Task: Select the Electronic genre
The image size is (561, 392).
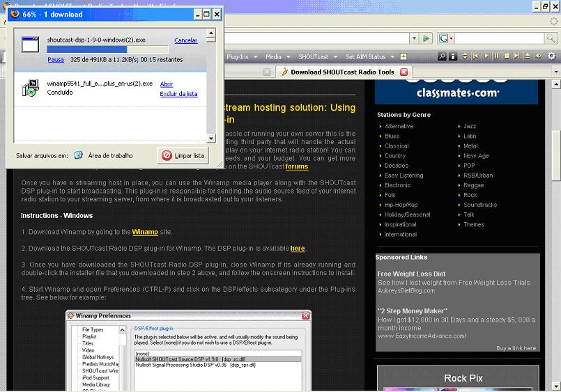Action: pyautogui.click(x=397, y=185)
